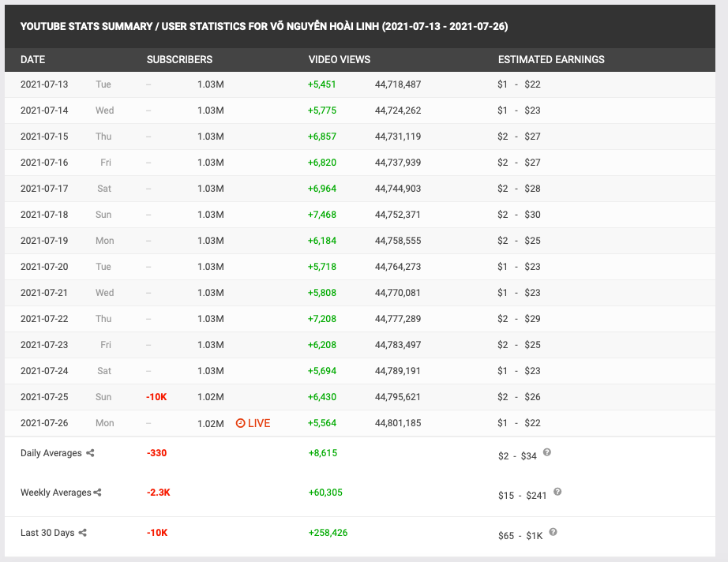This screenshot has width=728, height=562.
Task: Click share icon next to Last 30 Days
Action: (83, 533)
